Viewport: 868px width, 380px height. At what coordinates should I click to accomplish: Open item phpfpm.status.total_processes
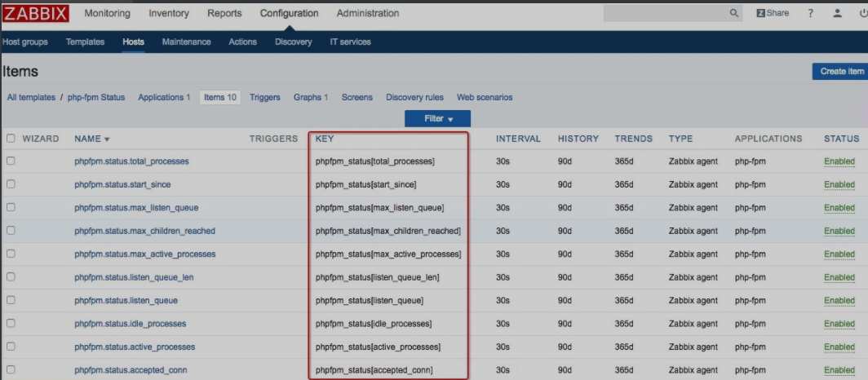coord(132,161)
